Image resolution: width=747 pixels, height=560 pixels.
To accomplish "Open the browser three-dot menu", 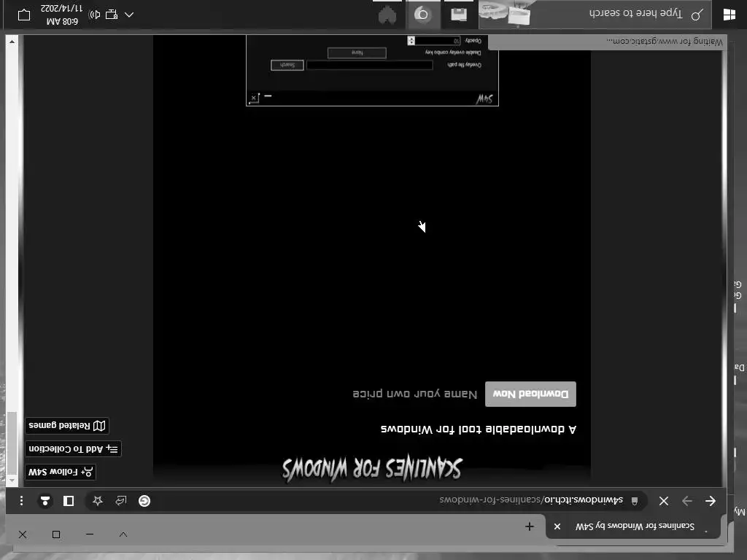I will [x=21, y=500].
